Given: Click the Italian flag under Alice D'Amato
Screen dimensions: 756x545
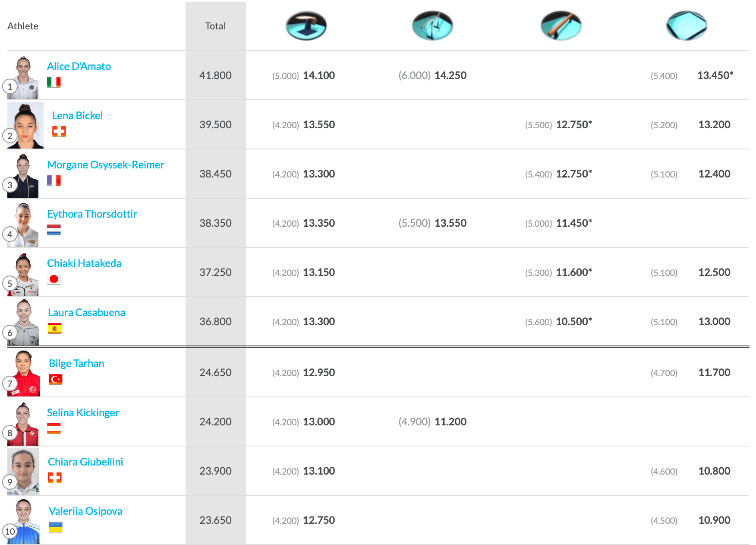Looking at the screenshot, I should [54, 82].
